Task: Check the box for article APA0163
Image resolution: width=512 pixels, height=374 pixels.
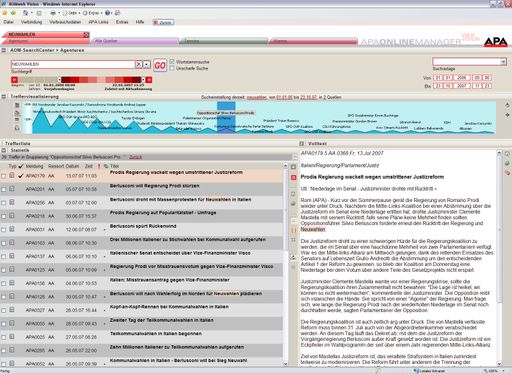Action: tap(4, 243)
